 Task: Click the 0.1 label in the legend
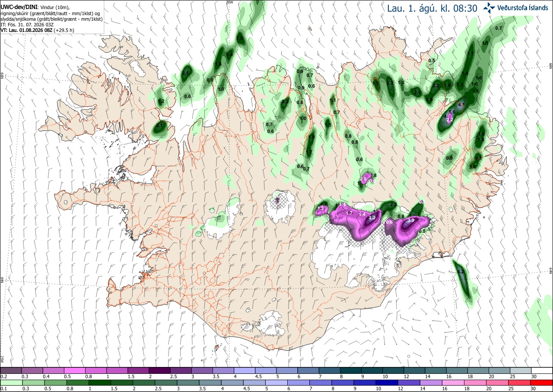point(3,389)
